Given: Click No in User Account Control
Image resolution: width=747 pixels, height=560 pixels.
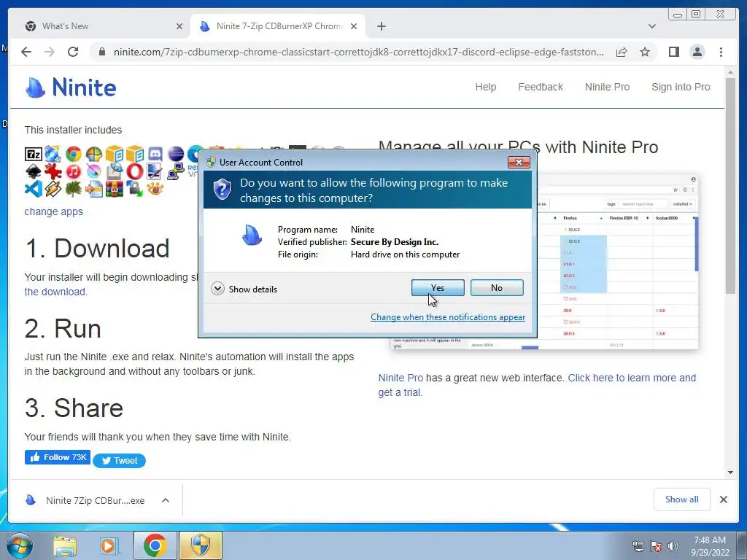Looking at the screenshot, I should [x=496, y=287].
